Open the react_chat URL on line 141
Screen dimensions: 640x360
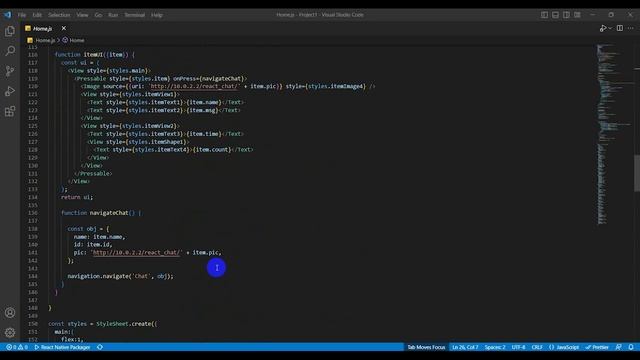[x=137, y=253]
